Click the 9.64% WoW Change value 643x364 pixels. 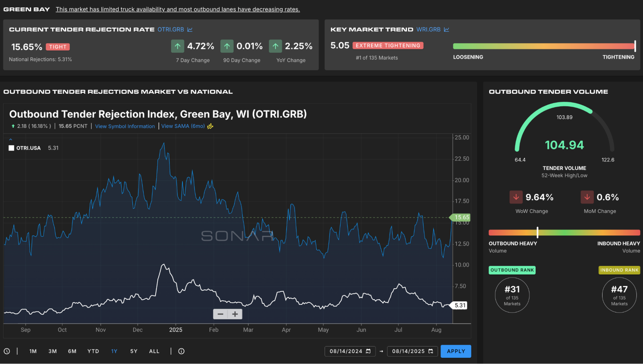(540, 197)
